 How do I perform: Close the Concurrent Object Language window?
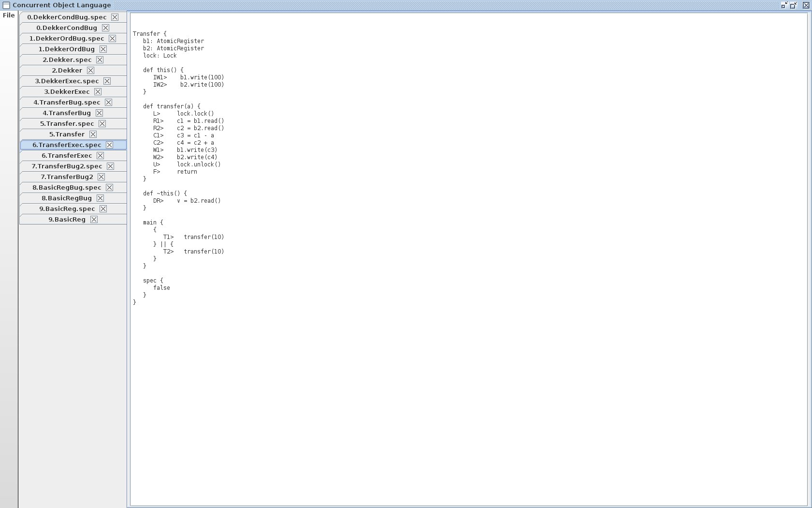tap(806, 5)
